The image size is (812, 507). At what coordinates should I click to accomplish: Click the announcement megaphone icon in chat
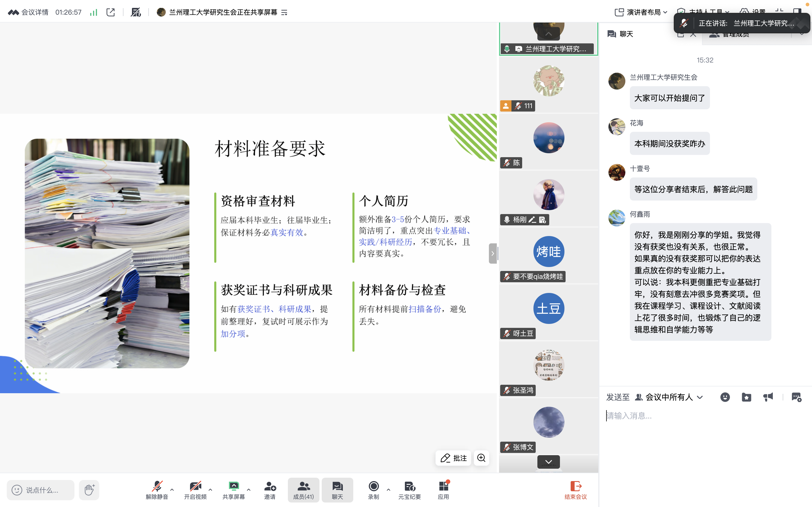pos(768,397)
